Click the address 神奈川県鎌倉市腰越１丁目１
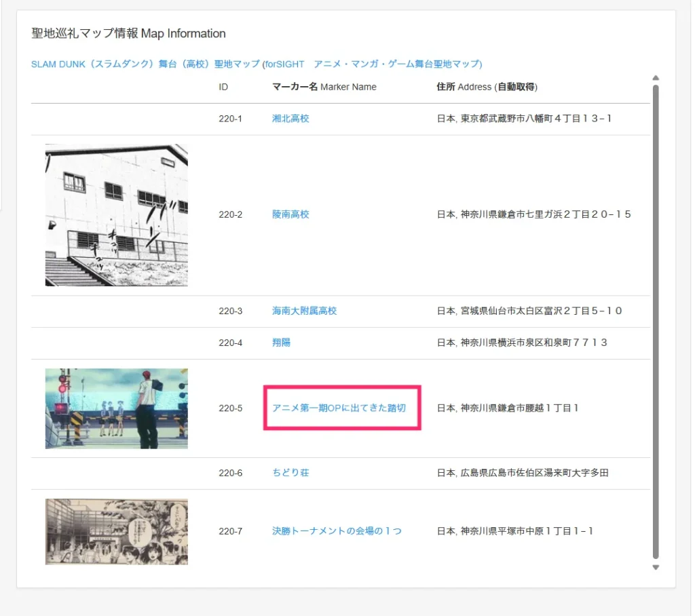Viewport: 695px width, 616px height. tap(508, 408)
